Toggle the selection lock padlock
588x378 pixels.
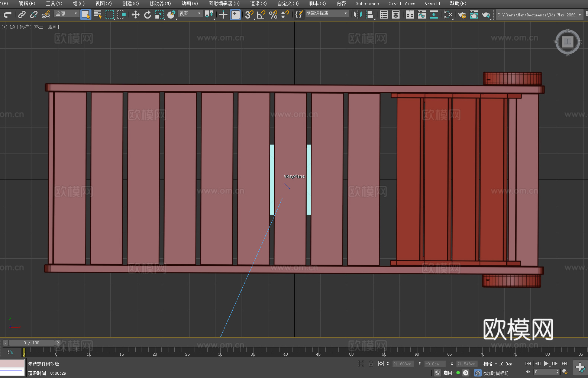[371, 364]
